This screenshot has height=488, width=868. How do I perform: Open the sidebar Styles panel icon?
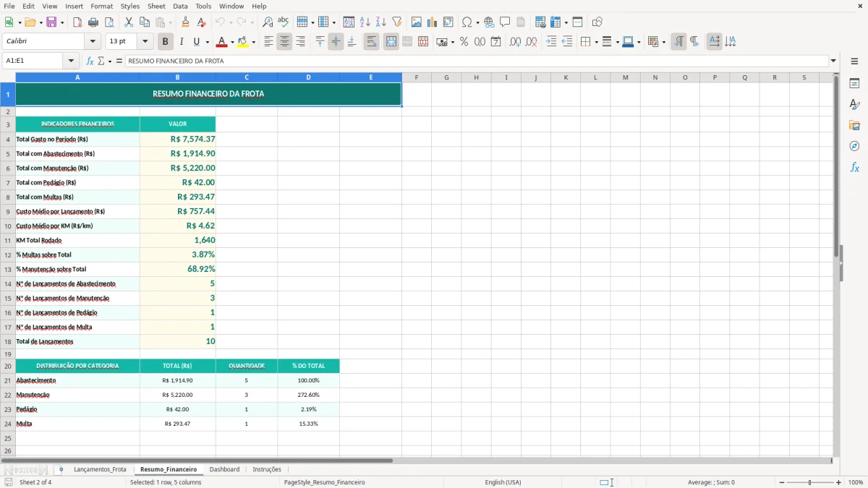click(x=854, y=104)
